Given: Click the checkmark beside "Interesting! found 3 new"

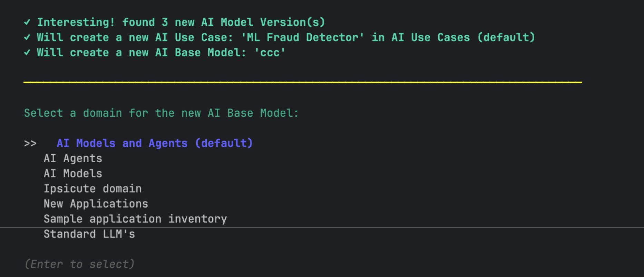Looking at the screenshot, I should pos(27,22).
